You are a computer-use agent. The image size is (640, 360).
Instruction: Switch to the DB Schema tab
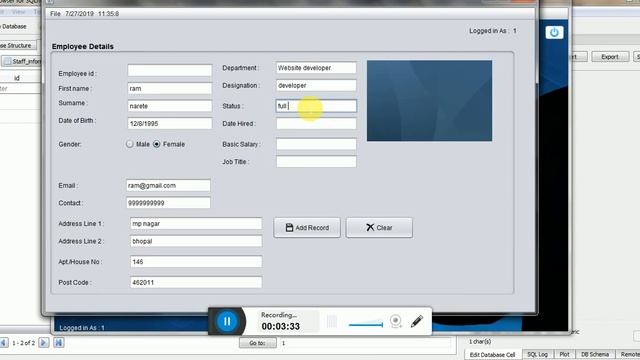pos(595,354)
